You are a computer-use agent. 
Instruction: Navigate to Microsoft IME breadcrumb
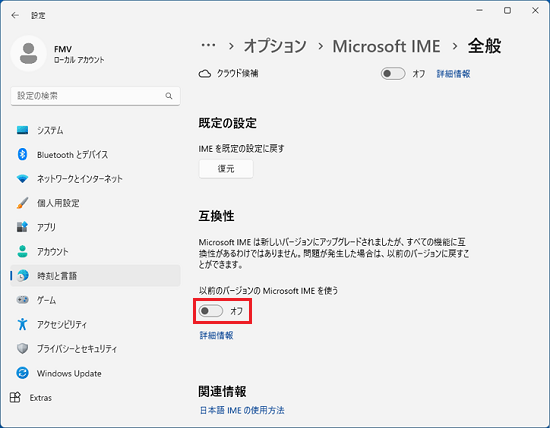point(386,46)
